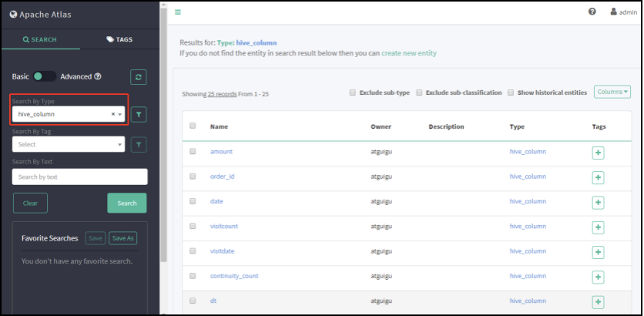The height and width of the screenshot is (316, 644).
Task: Open the tag attribute filter icon
Action: click(x=139, y=144)
